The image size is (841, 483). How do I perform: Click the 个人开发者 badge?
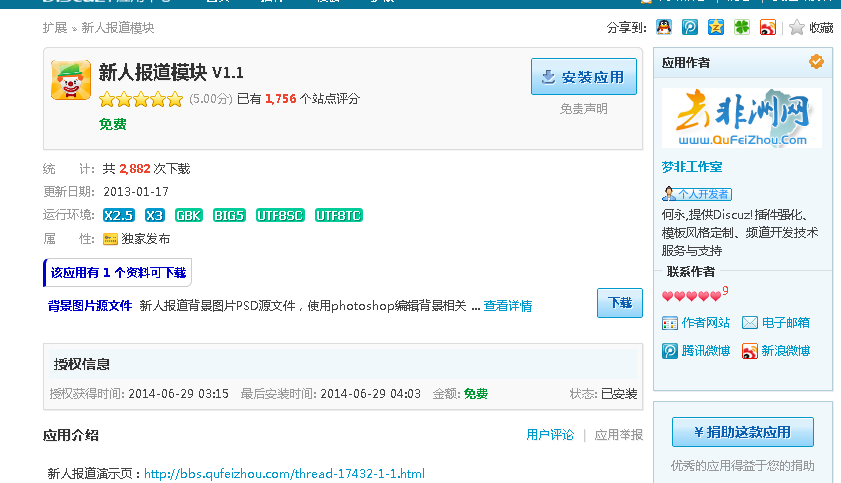pos(697,194)
